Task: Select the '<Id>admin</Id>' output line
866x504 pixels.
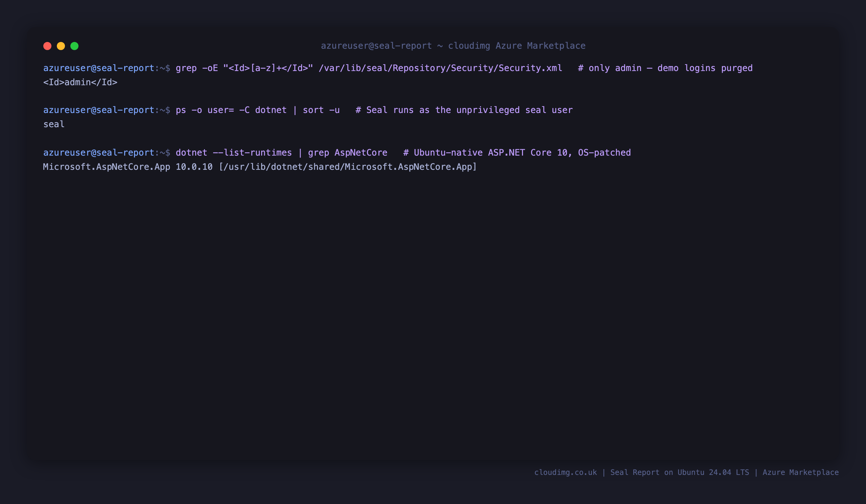Action: click(81, 82)
